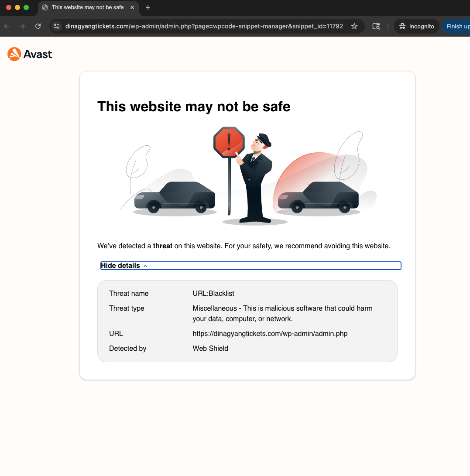This screenshot has width=470, height=476.
Task: Minimize window using the yellow button
Action: [x=17, y=7]
